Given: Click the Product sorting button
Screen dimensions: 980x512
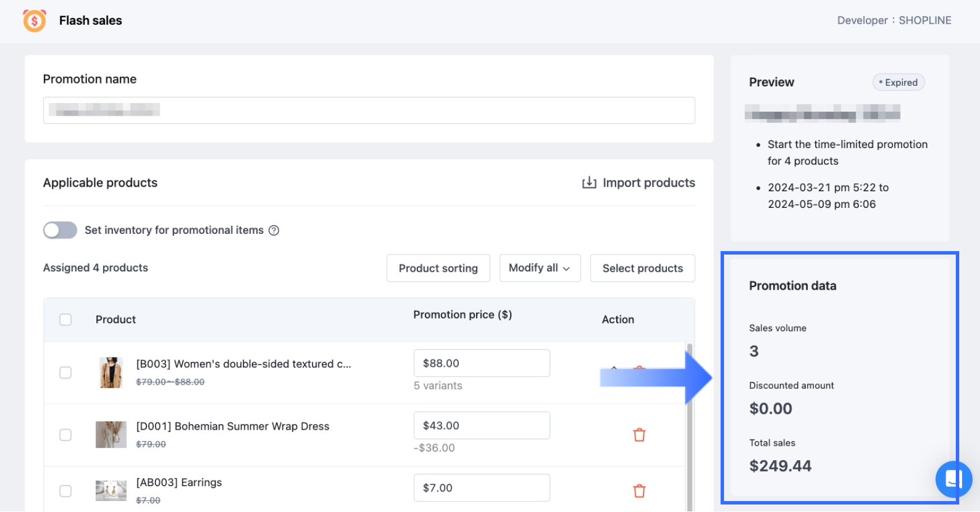Looking at the screenshot, I should [x=438, y=268].
